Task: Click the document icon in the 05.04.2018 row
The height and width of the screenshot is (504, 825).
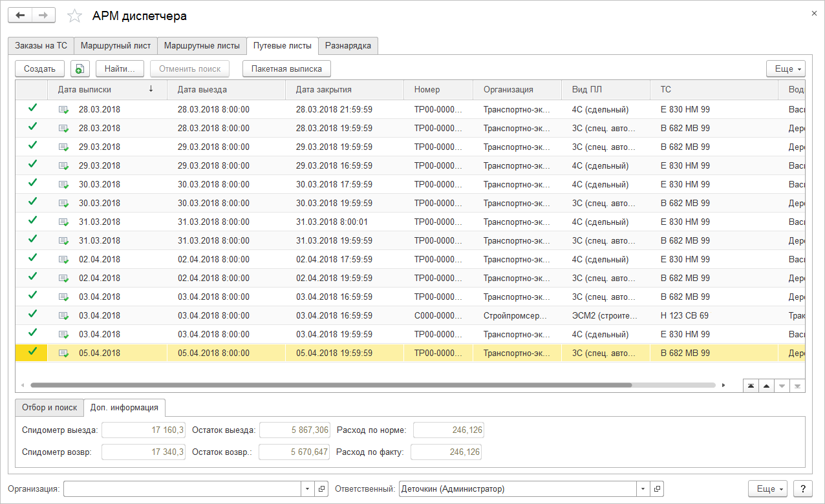Action: pyautogui.click(x=63, y=353)
